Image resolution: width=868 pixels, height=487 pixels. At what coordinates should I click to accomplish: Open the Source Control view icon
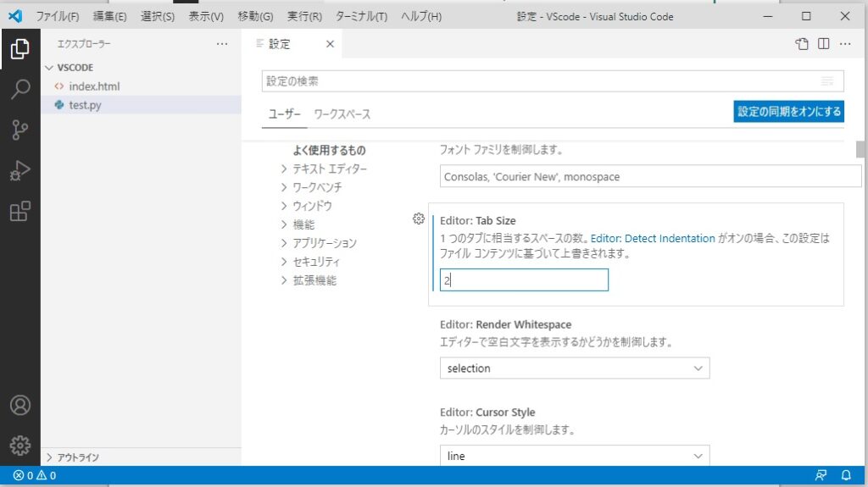[x=20, y=130]
